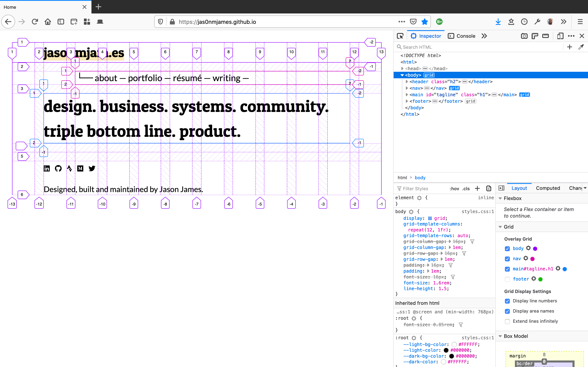The height and width of the screenshot is (367, 588).
Task: Click the reload page button
Action: pyautogui.click(x=35, y=22)
